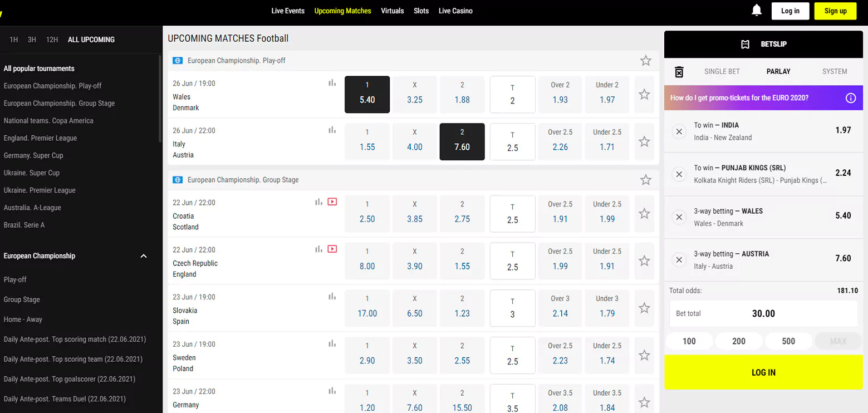
Task: Toggle Austria win odds 7.60 selection
Action: pyautogui.click(x=462, y=142)
